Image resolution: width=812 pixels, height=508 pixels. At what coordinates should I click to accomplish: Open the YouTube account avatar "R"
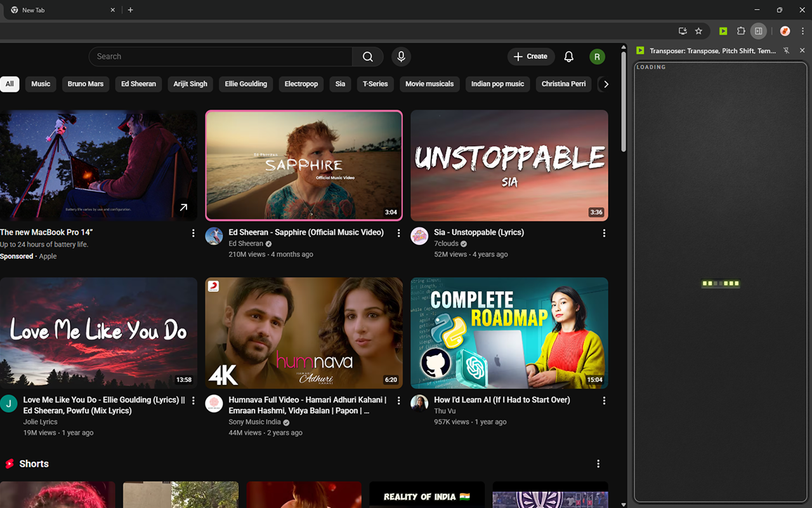pyautogui.click(x=597, y=57)
